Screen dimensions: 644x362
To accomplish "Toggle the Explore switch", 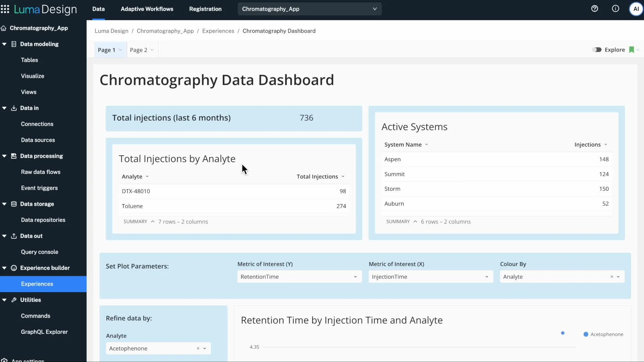I will (597, 50).
